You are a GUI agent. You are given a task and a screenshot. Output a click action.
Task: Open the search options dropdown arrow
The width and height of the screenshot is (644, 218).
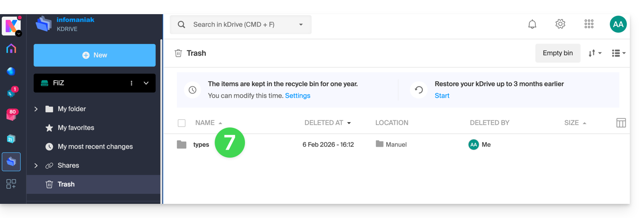[x=301, y=25]
